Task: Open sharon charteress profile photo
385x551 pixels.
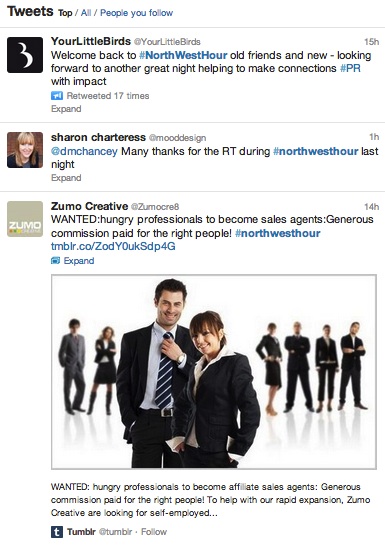Action: click(x=25, y=150)
